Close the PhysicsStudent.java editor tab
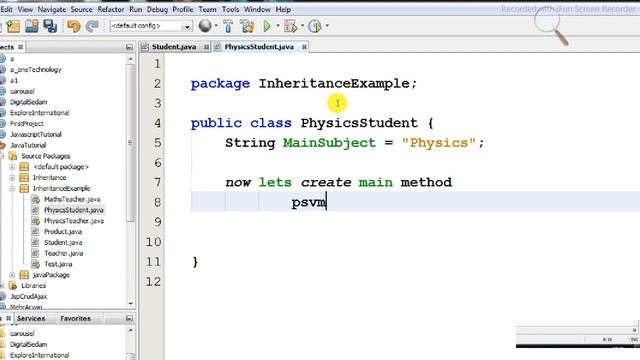640x360 pixels. click(304, 47)
